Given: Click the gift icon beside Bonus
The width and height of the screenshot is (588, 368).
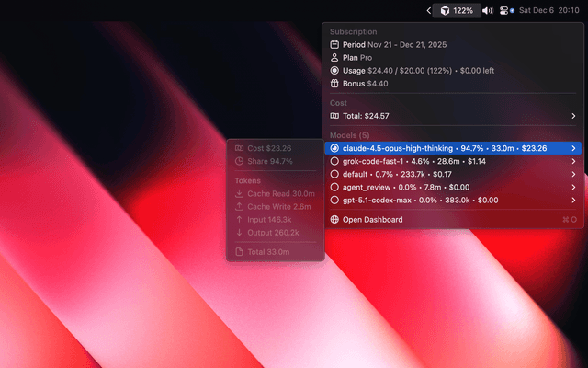Looking at the screenshot, I should coord(334,83).
